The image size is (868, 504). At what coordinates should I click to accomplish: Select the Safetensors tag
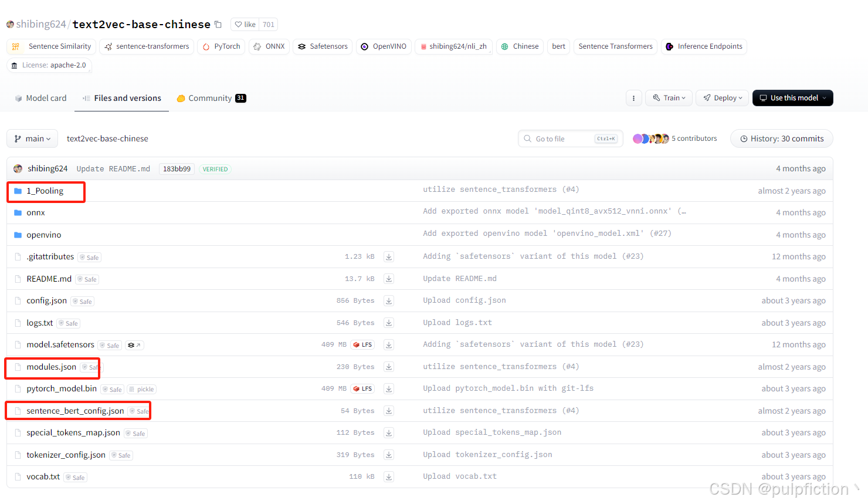[323, 46]
